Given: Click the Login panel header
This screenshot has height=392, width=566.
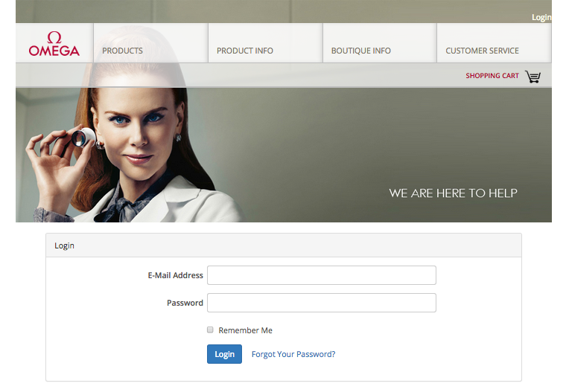Looking at the screenshot, I should (284, 245).
